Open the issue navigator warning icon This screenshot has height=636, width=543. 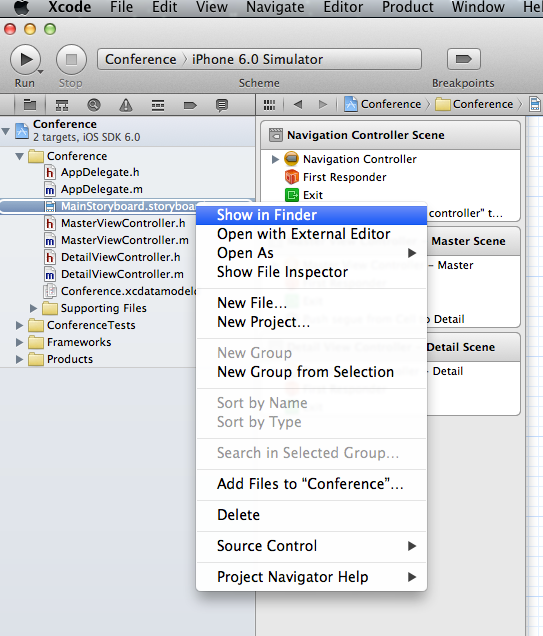coord(126,105)
